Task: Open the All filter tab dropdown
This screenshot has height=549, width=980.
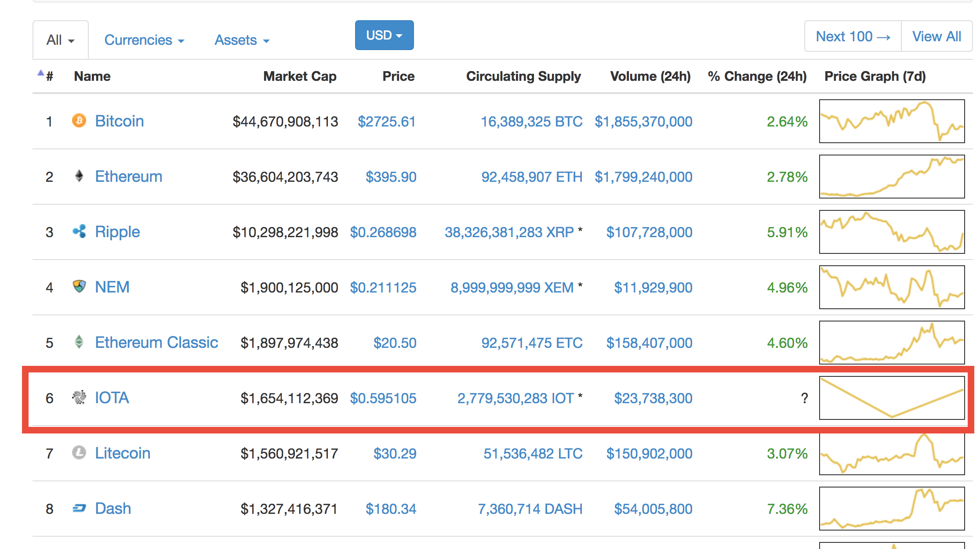Action: point(61,40)
